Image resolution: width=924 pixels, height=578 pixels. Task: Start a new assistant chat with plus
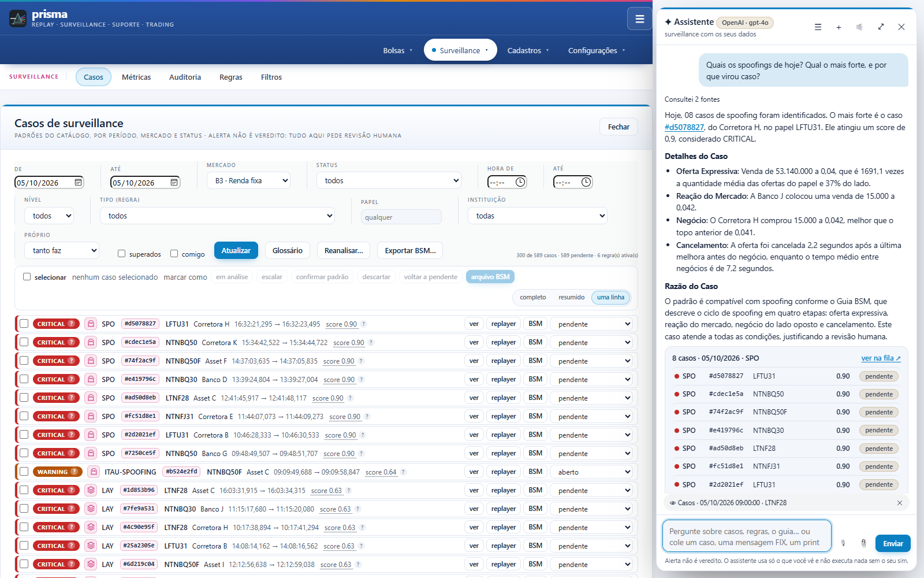839,27
